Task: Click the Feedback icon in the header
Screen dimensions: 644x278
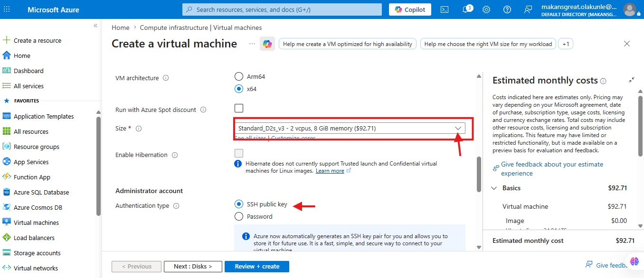Action: pos(528,9)
